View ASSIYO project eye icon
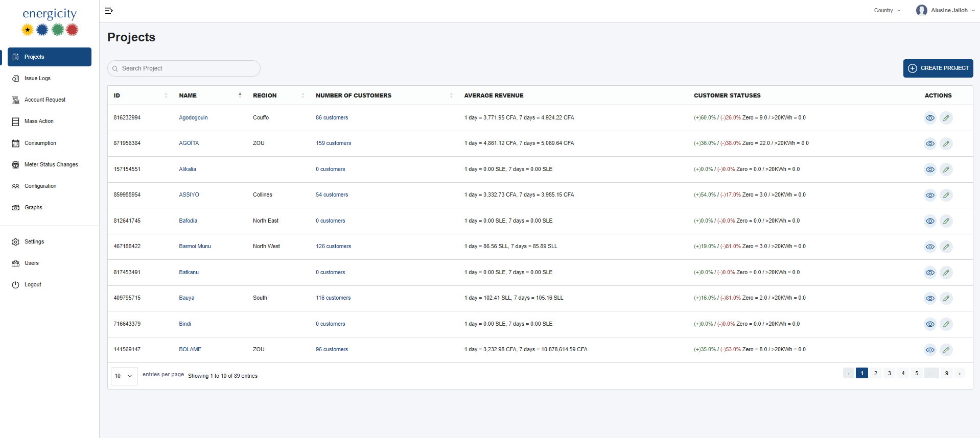980x438 pixels. (930, 195)
